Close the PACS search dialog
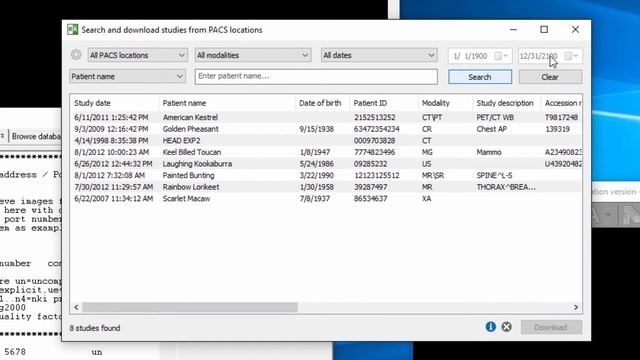Image resolution: width=640 pixels, height=360 pixels. pyautogui.click(x=575, y=29)
